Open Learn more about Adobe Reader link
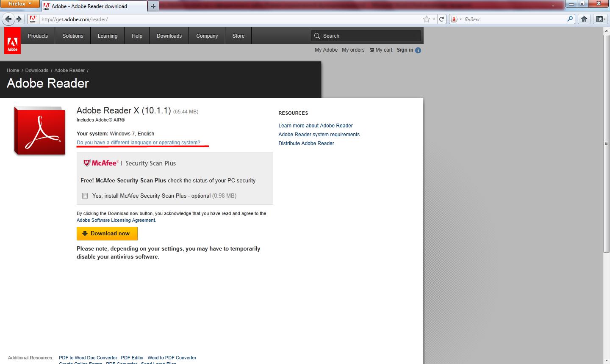 coord(316,126)
